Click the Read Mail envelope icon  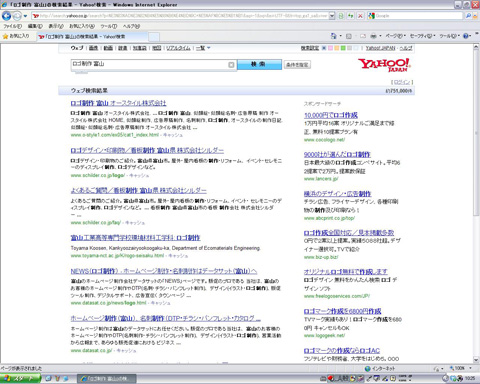pyautogui.click(x=363, y=36)
